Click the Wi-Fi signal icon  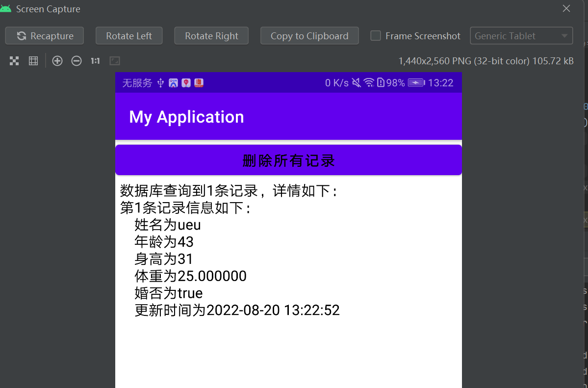[369, 82]
